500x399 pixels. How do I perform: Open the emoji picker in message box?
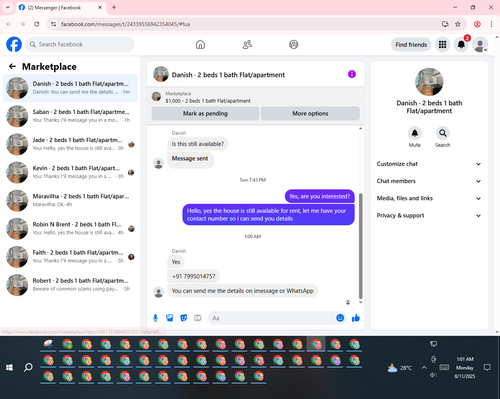click(x=340, y=318)
